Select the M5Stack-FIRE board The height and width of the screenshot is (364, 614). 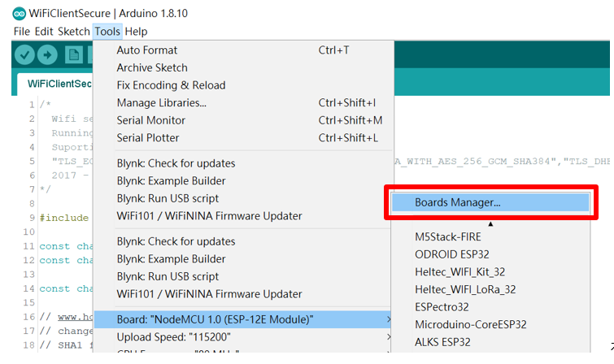(x=490, y=237)
